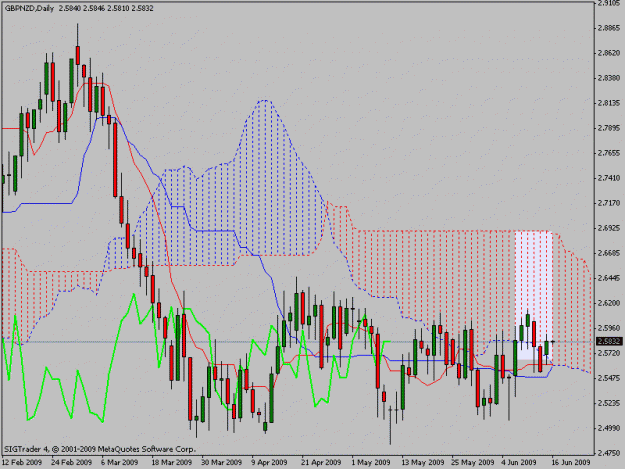Click the 25 May 2009 date label
This screenshot has width=625, height=469.
pyautogui.click(x=473, y=462)
